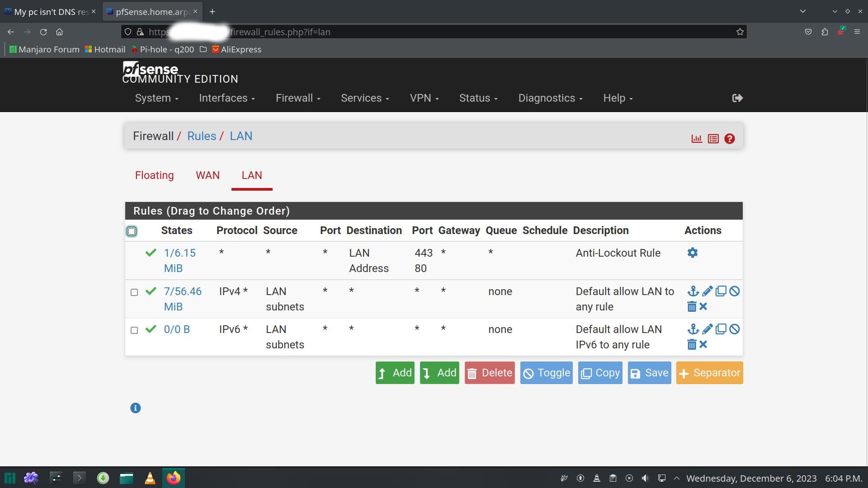Save the rule order
This screenshot has width=868, height=488.
[649, 373]
